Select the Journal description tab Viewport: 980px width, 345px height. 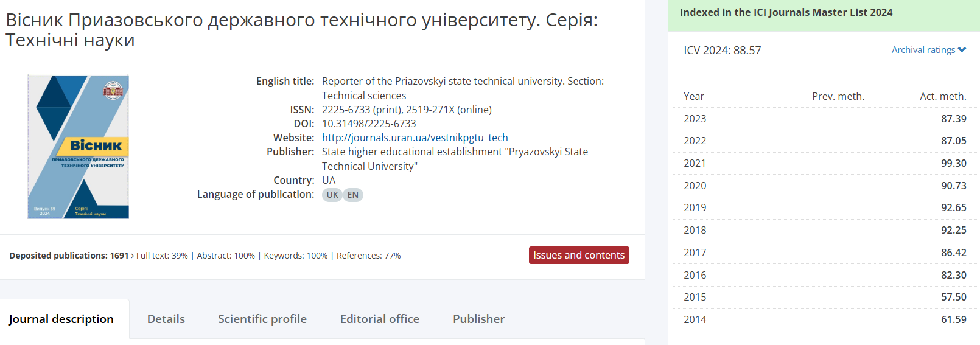point(61,319)
